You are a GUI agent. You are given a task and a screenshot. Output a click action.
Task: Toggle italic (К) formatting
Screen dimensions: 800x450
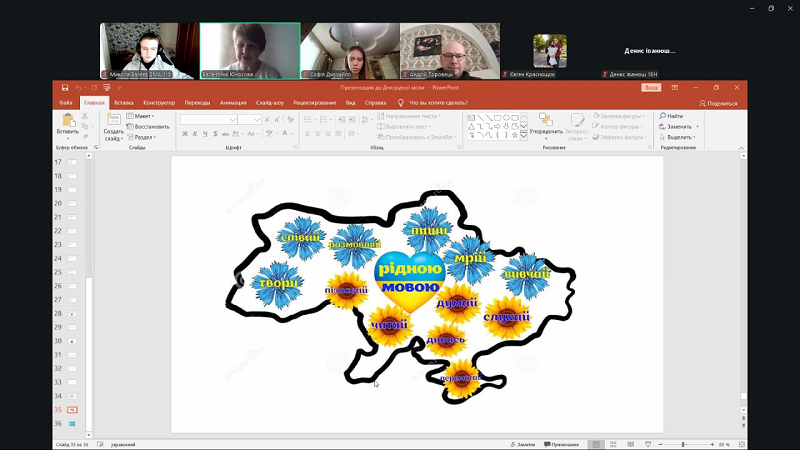coord(194,133)
